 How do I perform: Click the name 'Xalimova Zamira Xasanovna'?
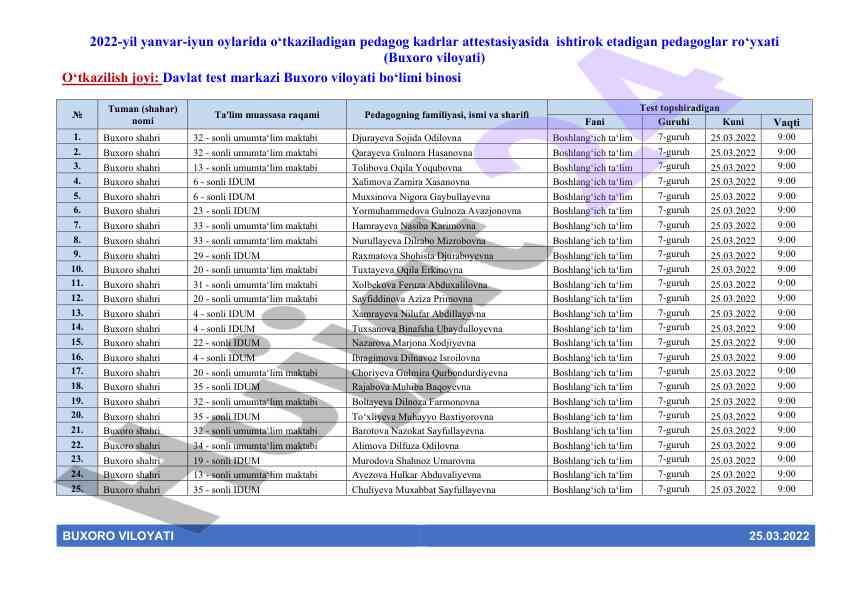coord(410,182)
